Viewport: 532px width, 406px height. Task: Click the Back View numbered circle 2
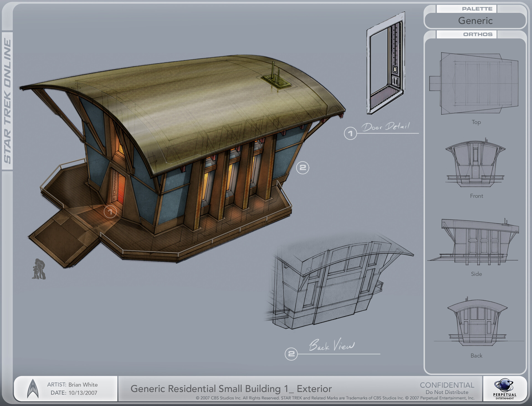pos(291,354)
